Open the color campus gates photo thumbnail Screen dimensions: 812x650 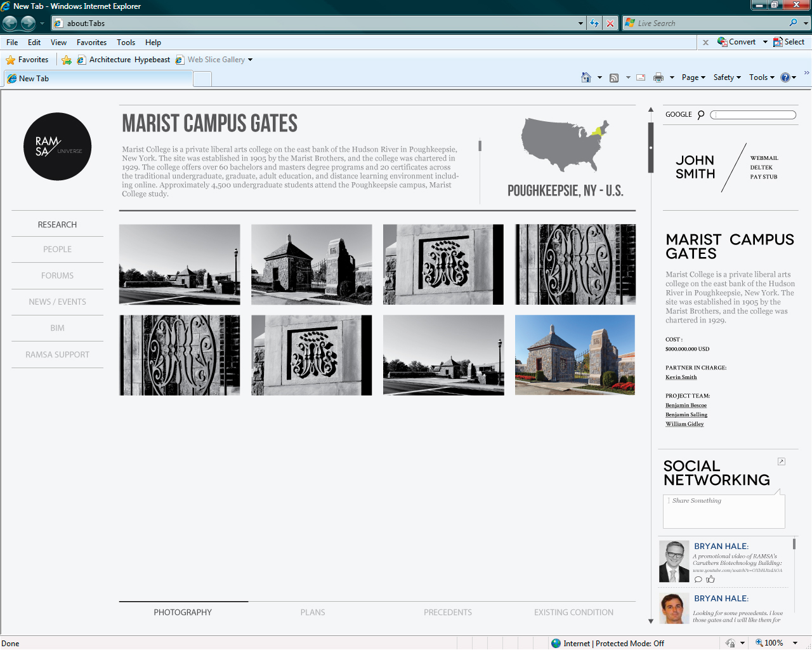pos(575,355)
